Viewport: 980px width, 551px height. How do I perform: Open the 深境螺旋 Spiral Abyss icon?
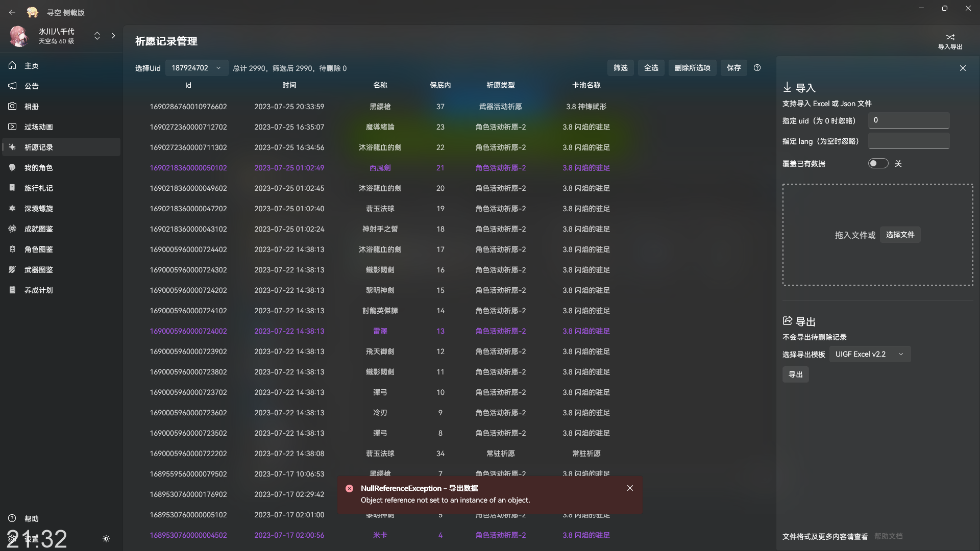pos(12,208)
